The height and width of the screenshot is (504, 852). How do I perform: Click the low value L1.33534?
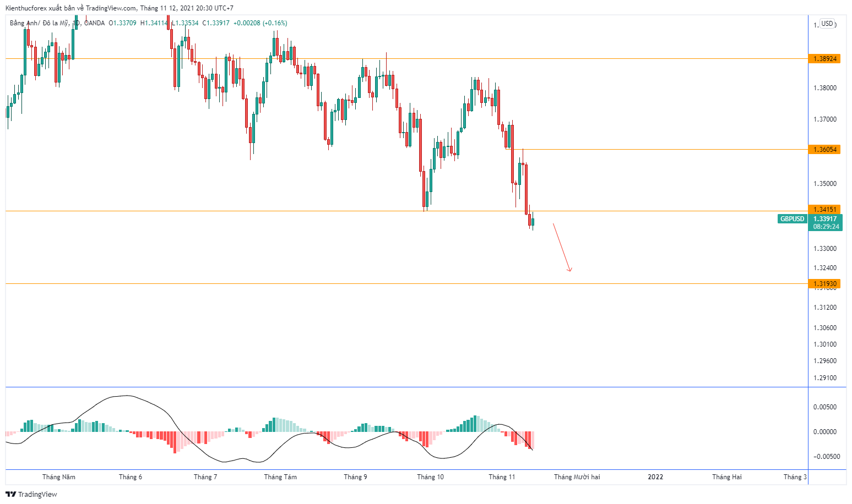pyautogui.click(x=185, y=23)
